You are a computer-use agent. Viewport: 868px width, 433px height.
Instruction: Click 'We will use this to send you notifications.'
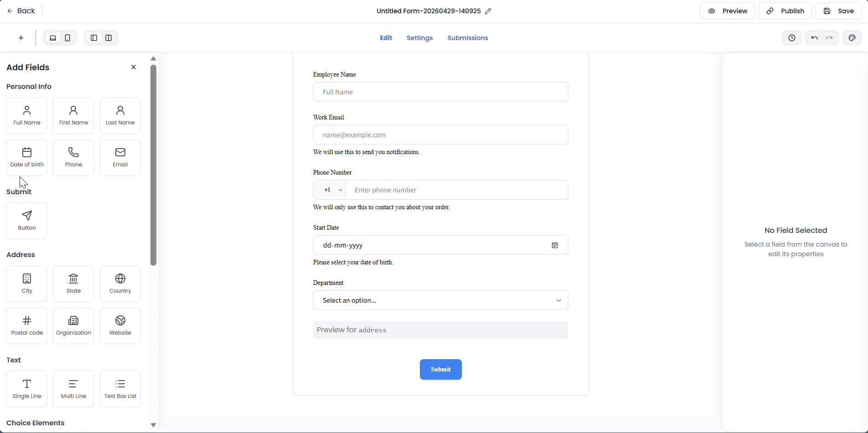pyautogui.click(x=367, y=152)
